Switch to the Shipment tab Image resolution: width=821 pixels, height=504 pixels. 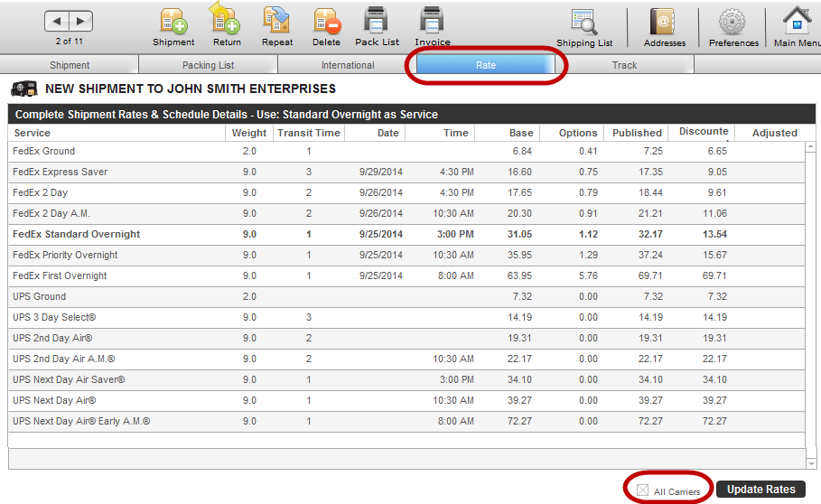coord(70,65)
